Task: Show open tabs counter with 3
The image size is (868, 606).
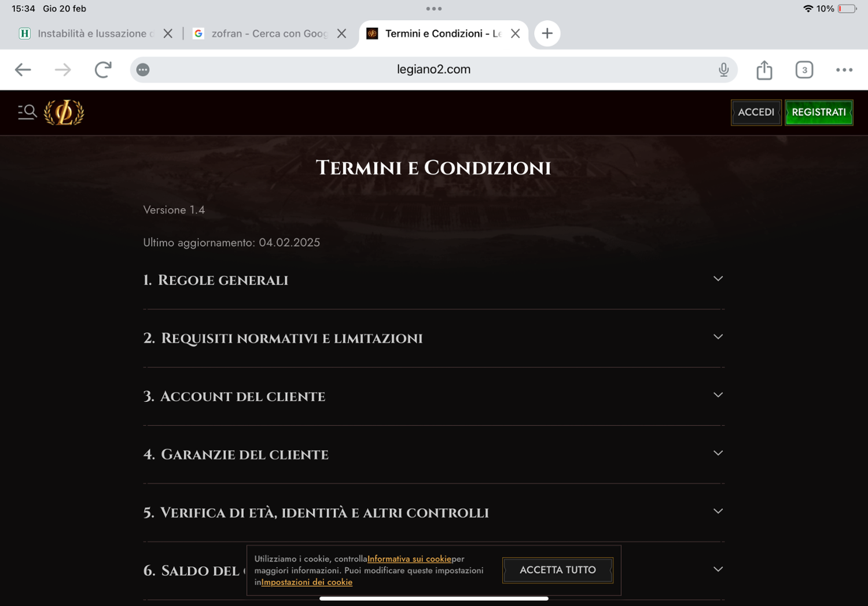Action: coord(804,70)
